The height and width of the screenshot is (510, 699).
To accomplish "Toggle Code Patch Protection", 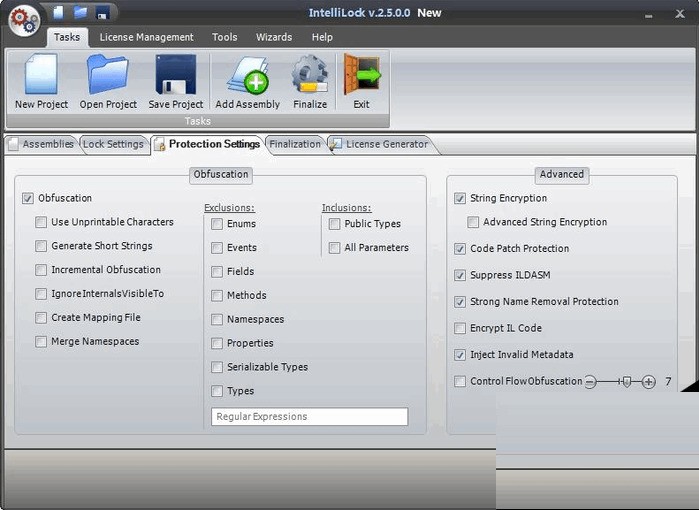I will click(x=460, y=249).
